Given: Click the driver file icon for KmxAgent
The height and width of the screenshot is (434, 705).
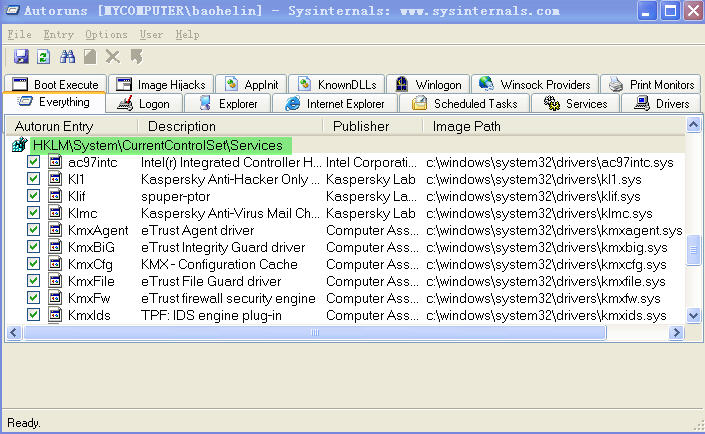Looking at the screenshot, I should [55, 230].
